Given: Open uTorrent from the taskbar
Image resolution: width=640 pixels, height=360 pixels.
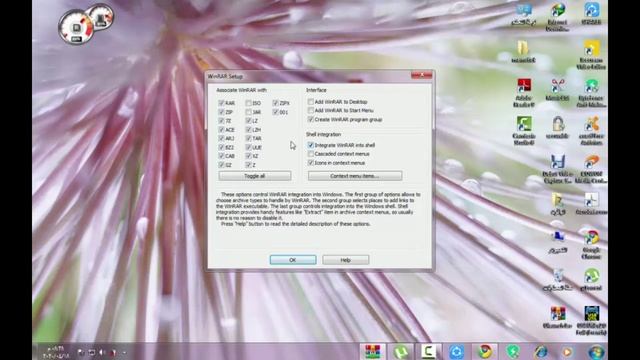Looking at the screenshot, I should pyautogui.click(x=401, y=351).
